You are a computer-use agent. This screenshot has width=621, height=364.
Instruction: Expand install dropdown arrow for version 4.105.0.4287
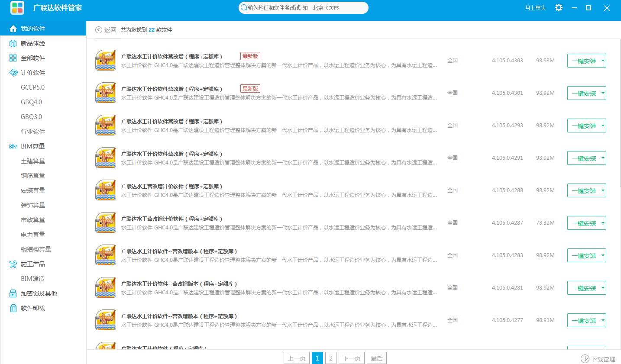[x=603, y=223]
